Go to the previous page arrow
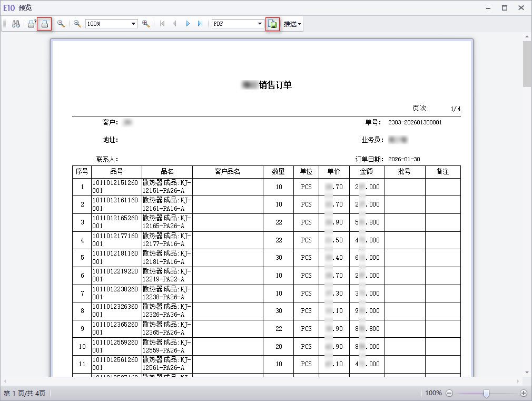 pyautogui.click(x=174, y=24)
